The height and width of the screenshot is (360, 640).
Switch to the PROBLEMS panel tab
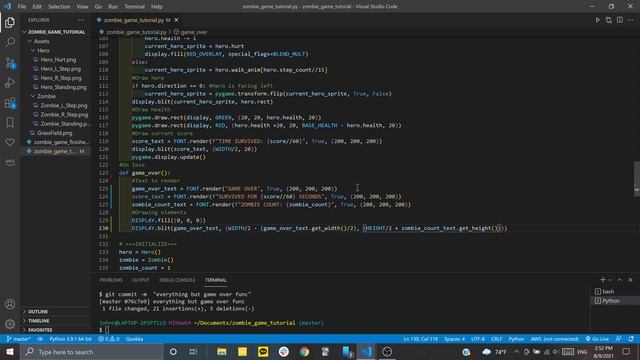111,280
